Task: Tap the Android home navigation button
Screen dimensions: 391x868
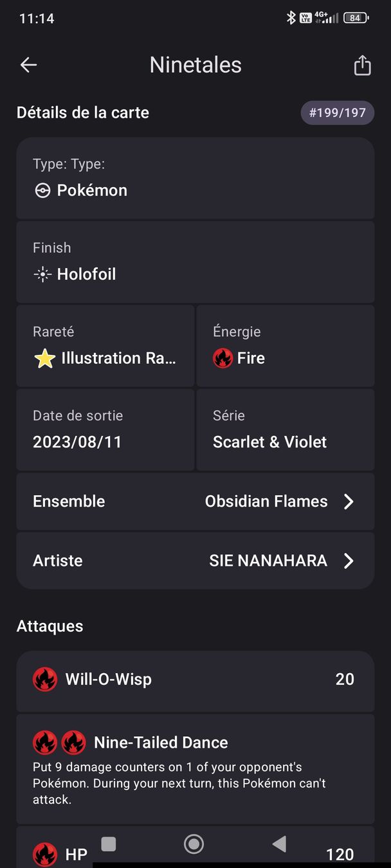Action: click(x=194, y=844)
